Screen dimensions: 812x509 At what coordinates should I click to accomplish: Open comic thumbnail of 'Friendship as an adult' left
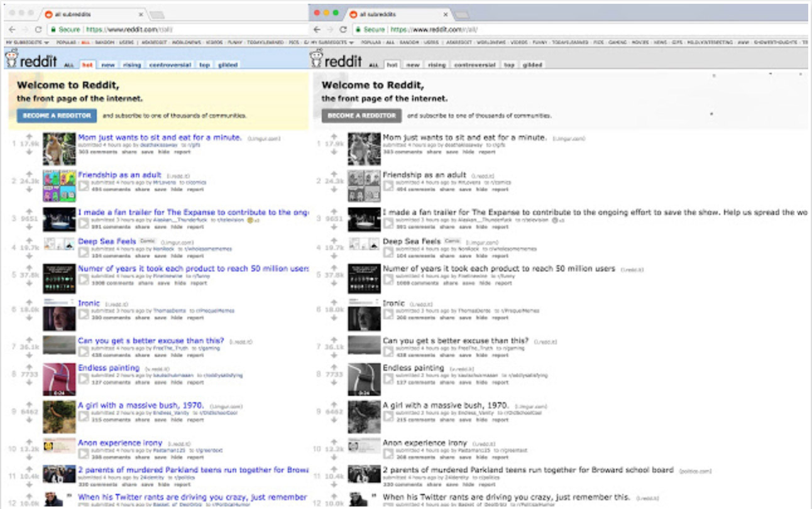click(x=59, y=185)
